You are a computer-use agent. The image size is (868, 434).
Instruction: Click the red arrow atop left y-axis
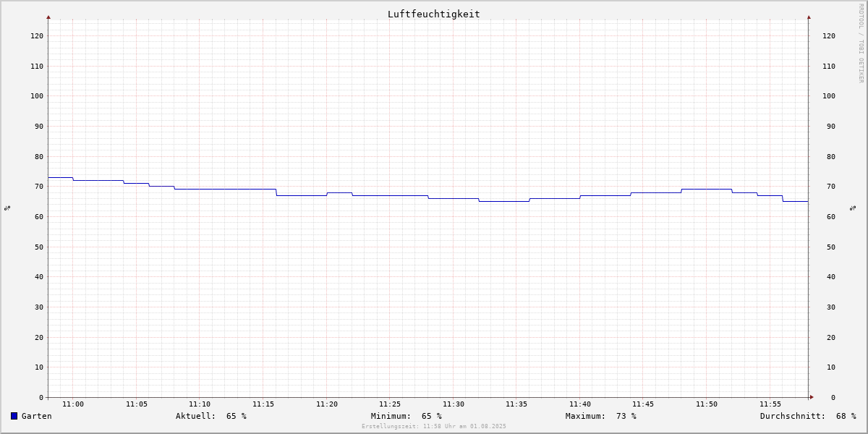click(x=48, y=17)
